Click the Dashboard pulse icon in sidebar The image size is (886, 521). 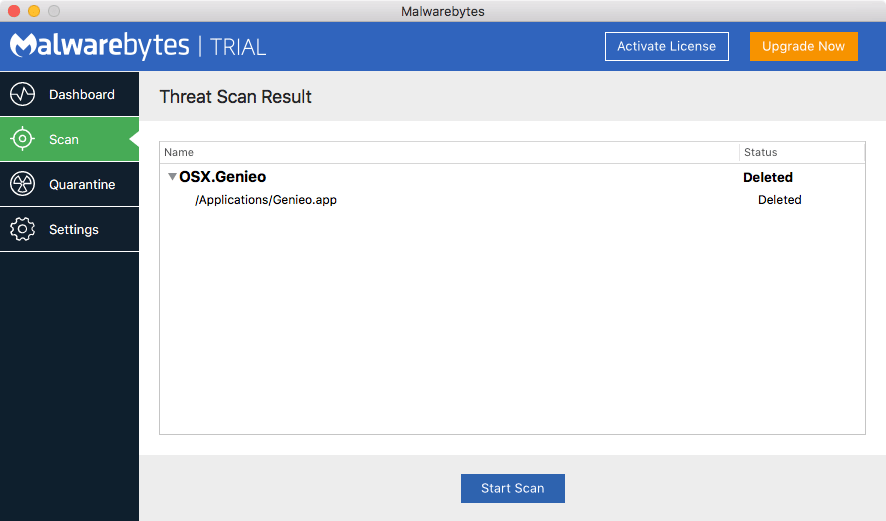click(22, 94)
